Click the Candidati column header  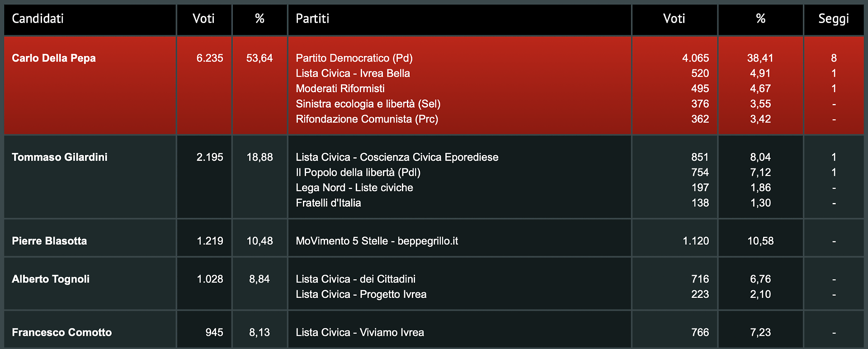point(38,19)
